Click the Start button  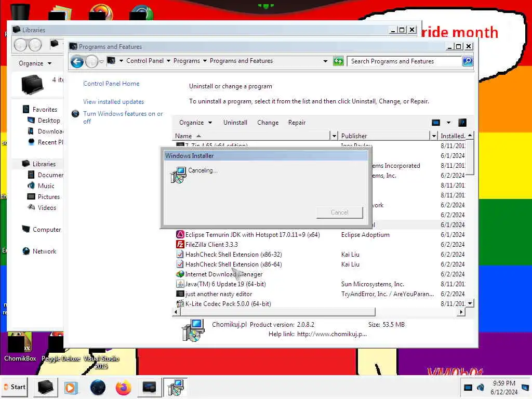(15, 387)
